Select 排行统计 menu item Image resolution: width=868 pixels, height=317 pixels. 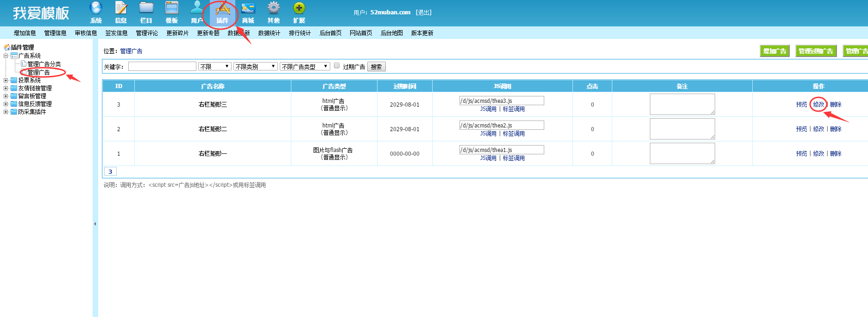[x=300, y=33]
